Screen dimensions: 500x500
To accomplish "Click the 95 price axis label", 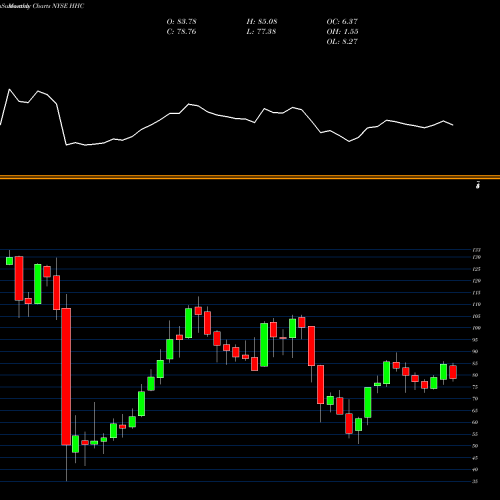I will pos(475,340).
